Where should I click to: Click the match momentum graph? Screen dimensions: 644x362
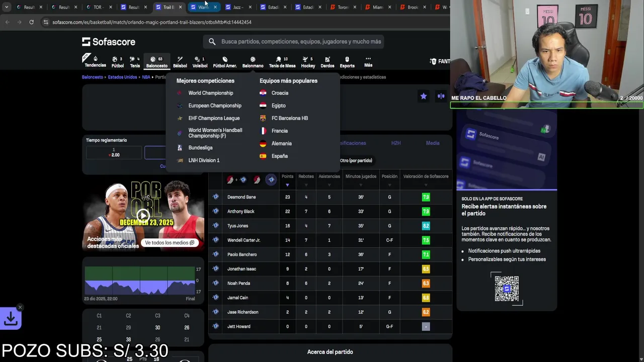pyautogui.click(x=140, y=281)
